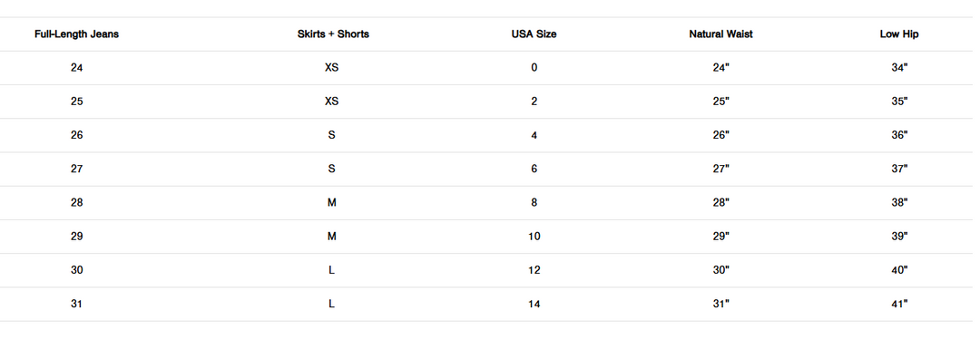Click jeans size 24 cell
Screen dimensions: 980x339
(x=76, y=68)
